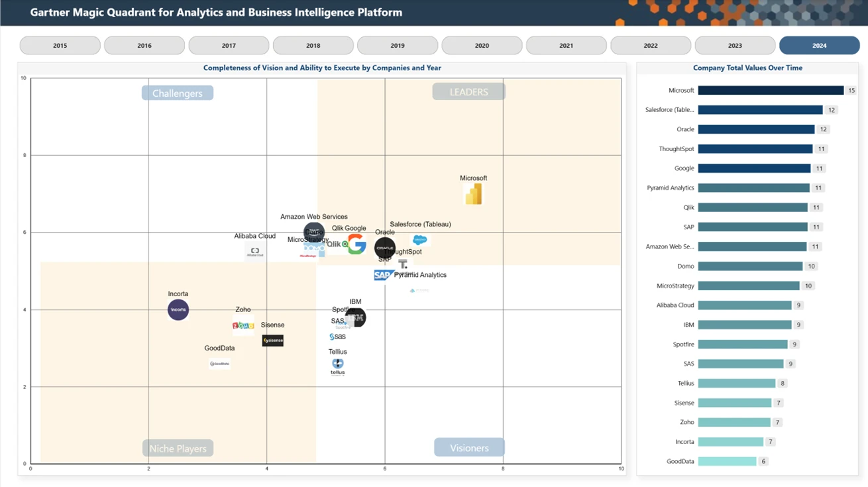Click the Microsoft Power BI logo marker

point(473,194)
